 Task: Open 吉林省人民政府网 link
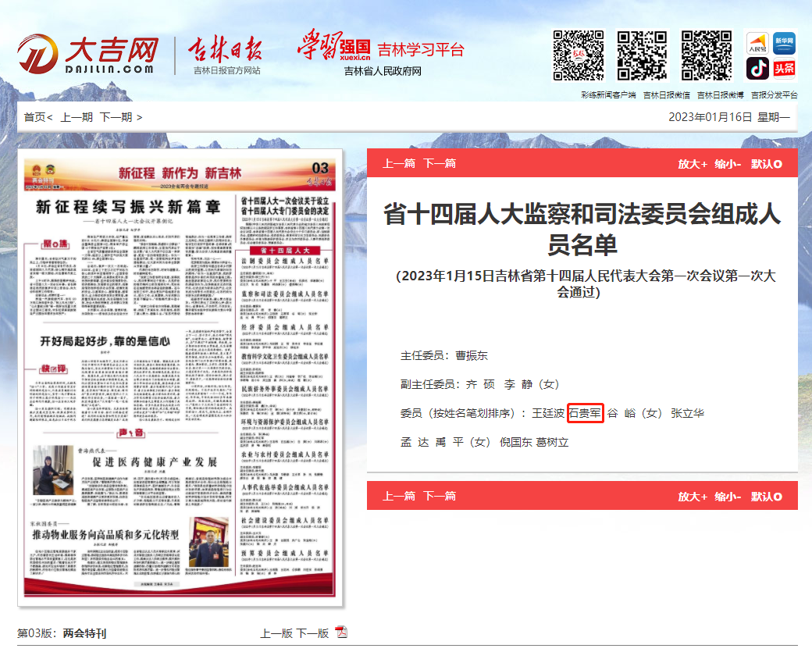click(383, 71)
